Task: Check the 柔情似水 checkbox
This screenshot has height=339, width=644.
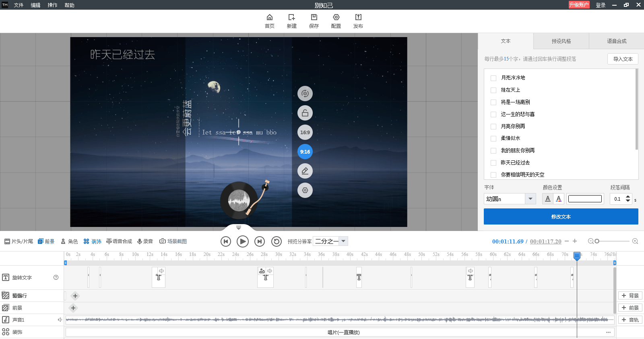Action: point(493,139)
